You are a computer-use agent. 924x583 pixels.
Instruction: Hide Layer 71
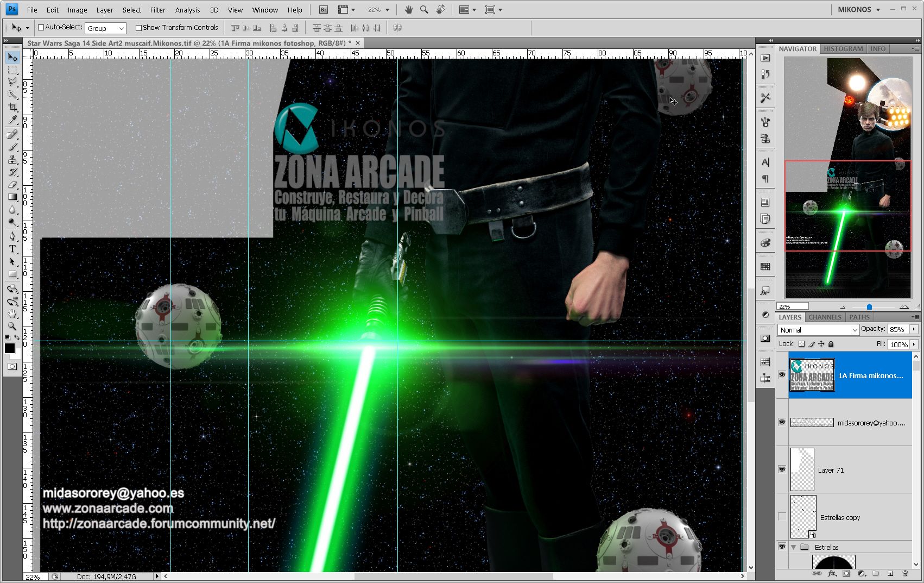pos(782,469)
